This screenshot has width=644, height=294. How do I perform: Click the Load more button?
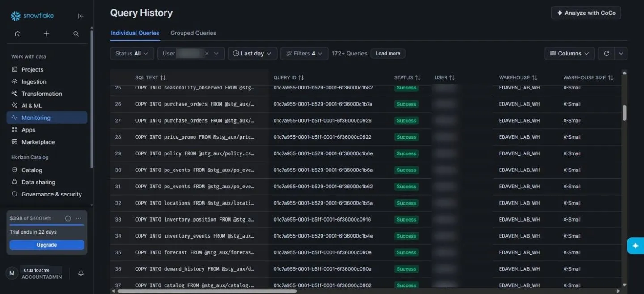(x=388, y=53)
